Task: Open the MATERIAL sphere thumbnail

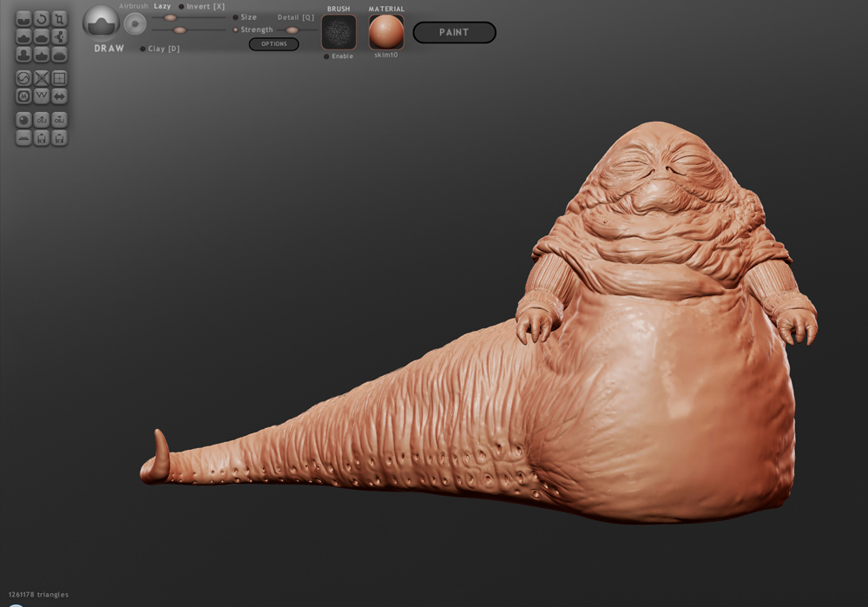Action: tap(386, 31)
